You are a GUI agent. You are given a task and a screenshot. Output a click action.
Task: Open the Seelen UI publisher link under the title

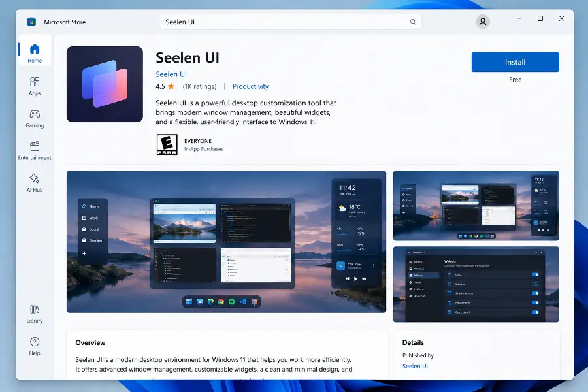[x=171, y=74]
